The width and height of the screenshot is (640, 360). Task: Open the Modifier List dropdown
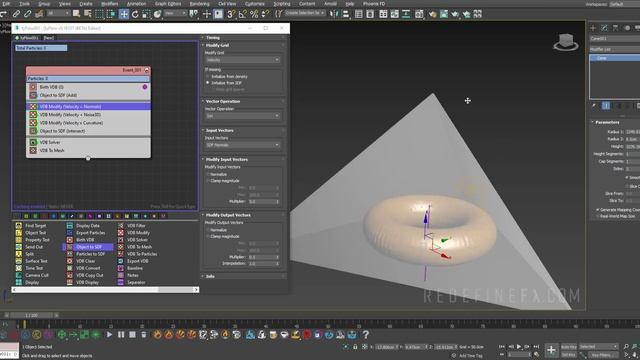tap(615, 49)
